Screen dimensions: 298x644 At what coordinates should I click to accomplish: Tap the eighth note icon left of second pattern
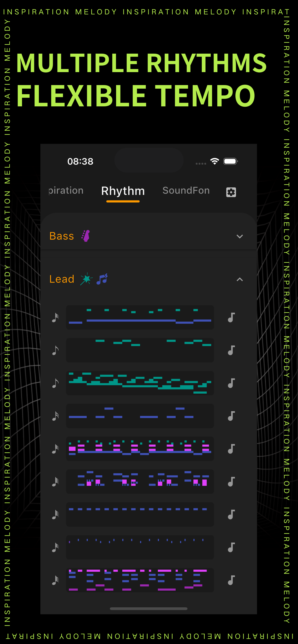pos(55,350)
